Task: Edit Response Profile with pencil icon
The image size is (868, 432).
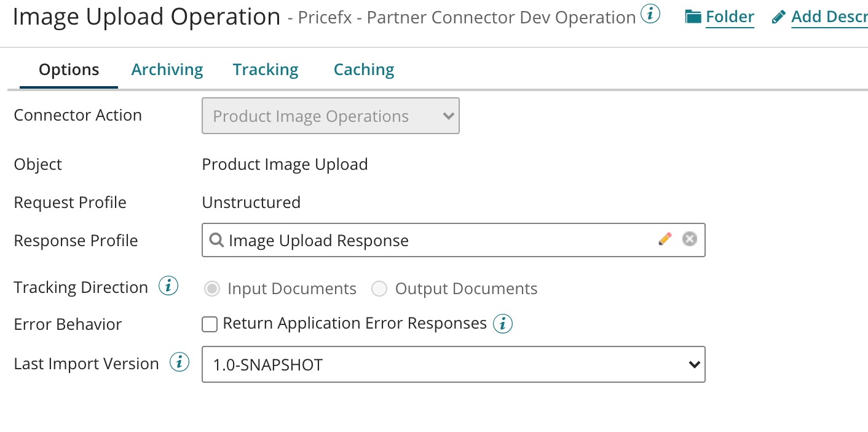Action: [665, 239]
